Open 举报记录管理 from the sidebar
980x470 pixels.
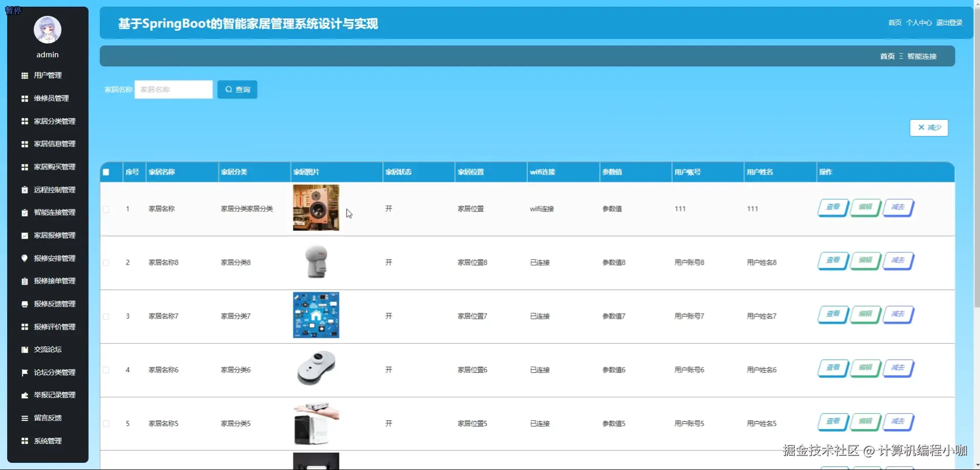click(54, 395)
